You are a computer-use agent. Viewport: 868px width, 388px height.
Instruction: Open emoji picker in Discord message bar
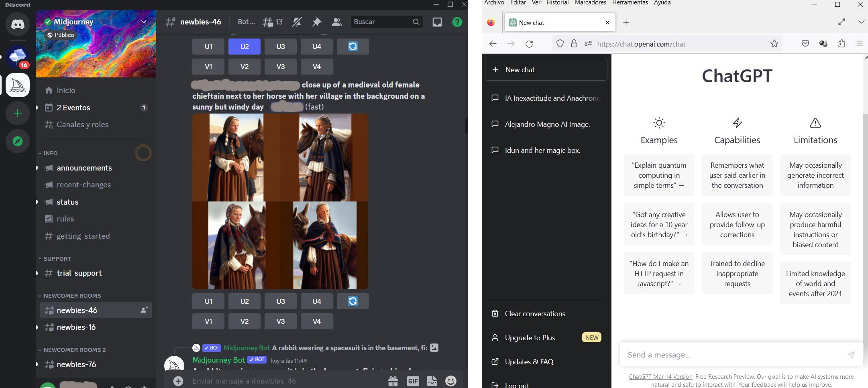[x=451, y=381]
